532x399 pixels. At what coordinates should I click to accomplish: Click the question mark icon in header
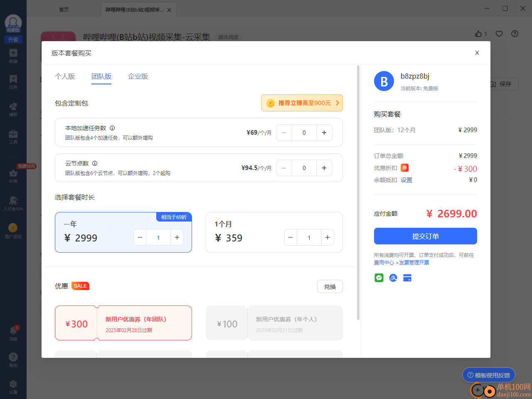515,34
